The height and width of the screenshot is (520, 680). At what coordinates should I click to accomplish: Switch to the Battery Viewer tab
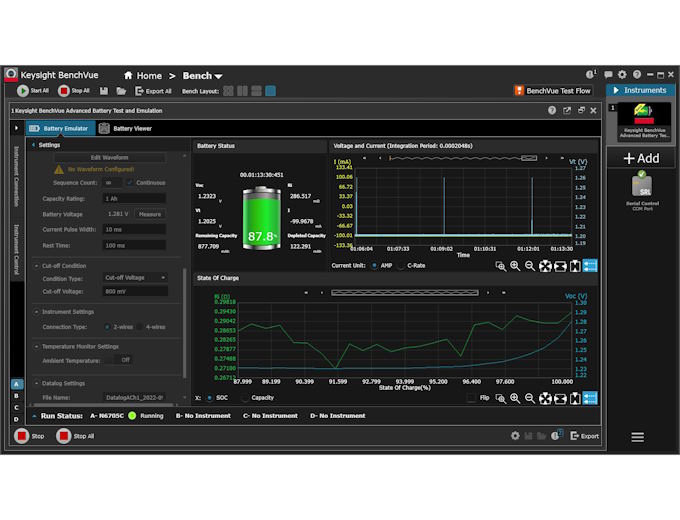coord(126,128)
